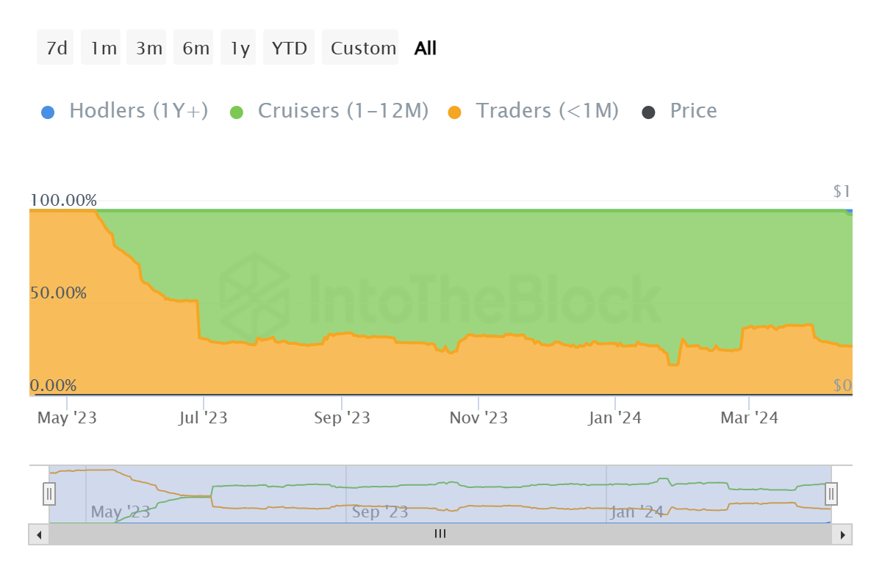Open the Custom date range picker
The width and height of the screenshot is (882, 588).
pyautogui.click(x=362, y=49)
